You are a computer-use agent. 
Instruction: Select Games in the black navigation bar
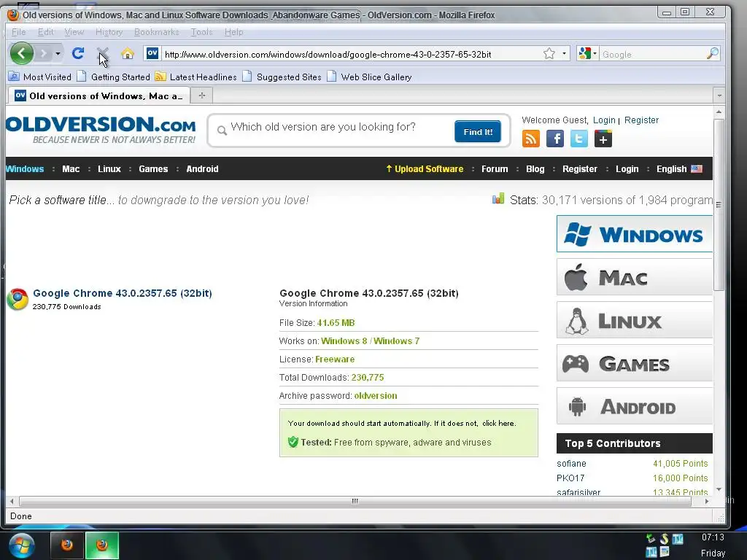tap(153, 169)
